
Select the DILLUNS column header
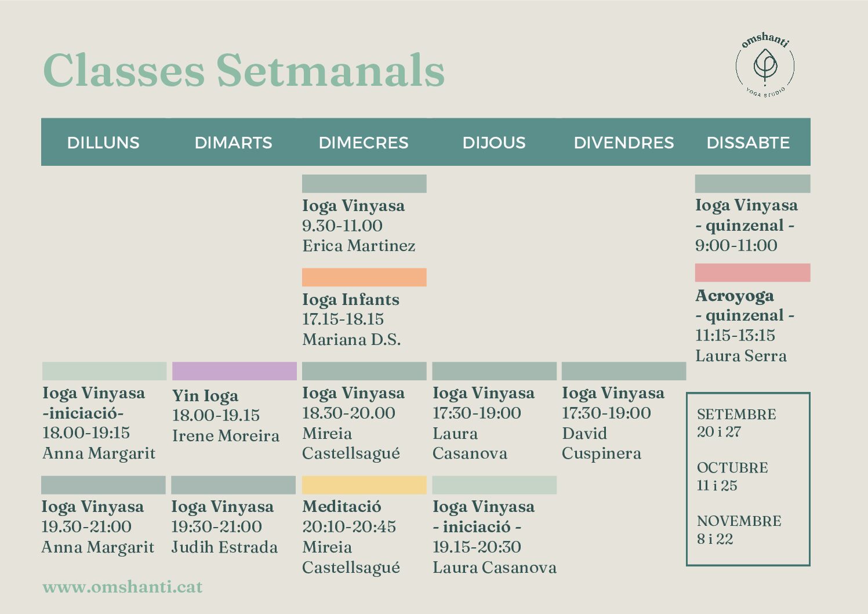coord(103,143)
